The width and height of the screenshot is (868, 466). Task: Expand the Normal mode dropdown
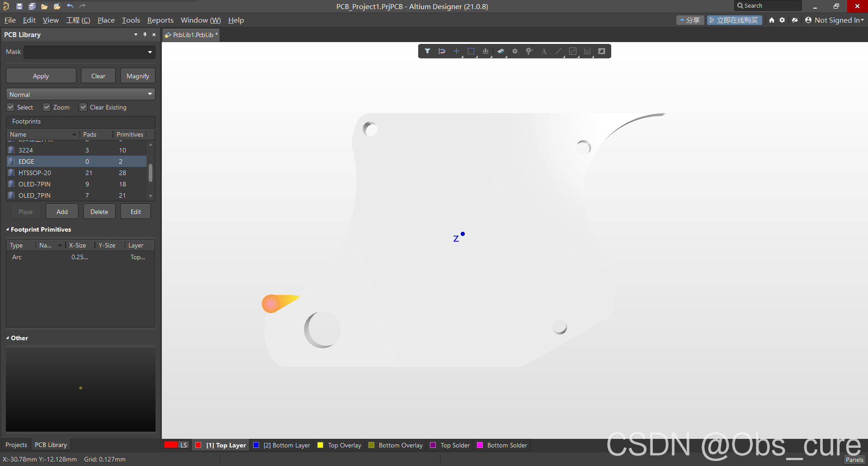tap(150, 94)
